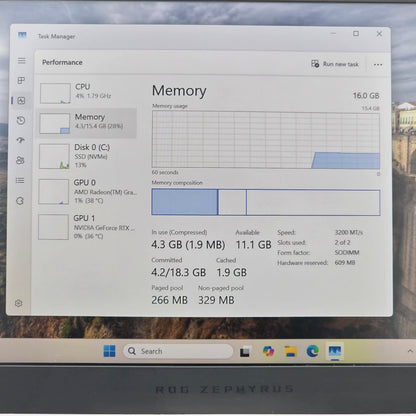
Task: Click the 16.0 GB total memory label
Action: click(366, 96)
